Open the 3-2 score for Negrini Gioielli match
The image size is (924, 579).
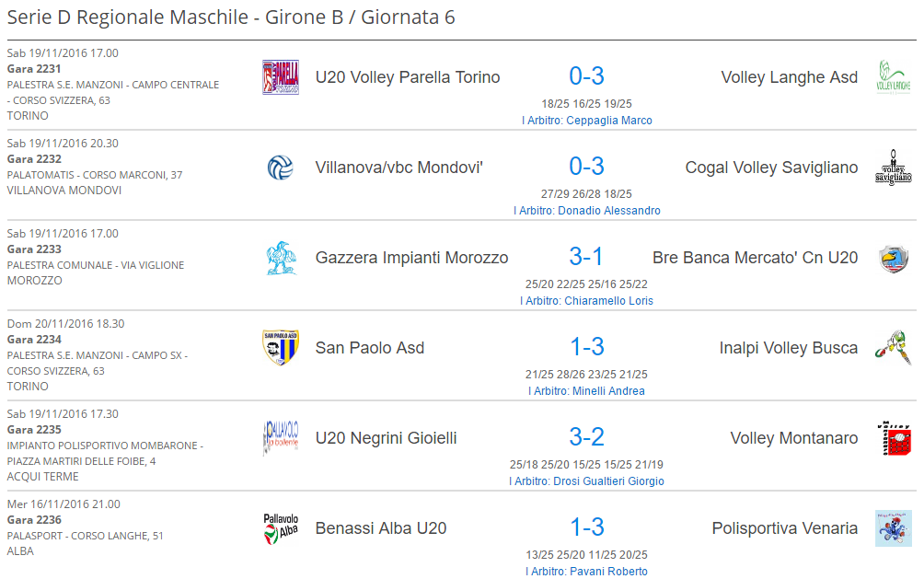pyautogui.click(x=587, y=437)
